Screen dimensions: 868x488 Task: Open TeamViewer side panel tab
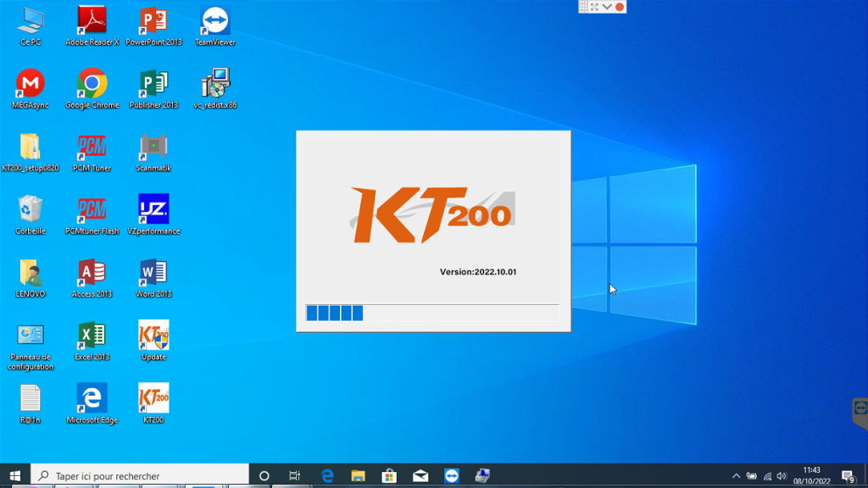860,413
